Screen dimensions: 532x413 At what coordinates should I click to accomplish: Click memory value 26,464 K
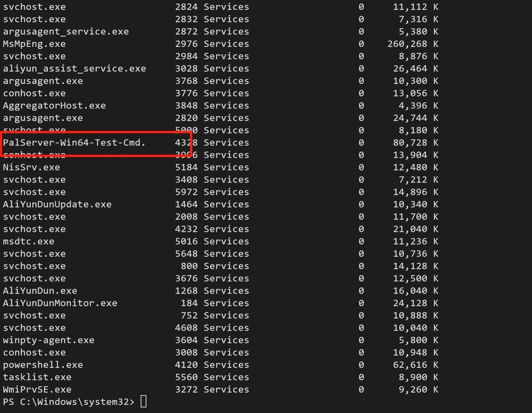click(x=416, y=69)
